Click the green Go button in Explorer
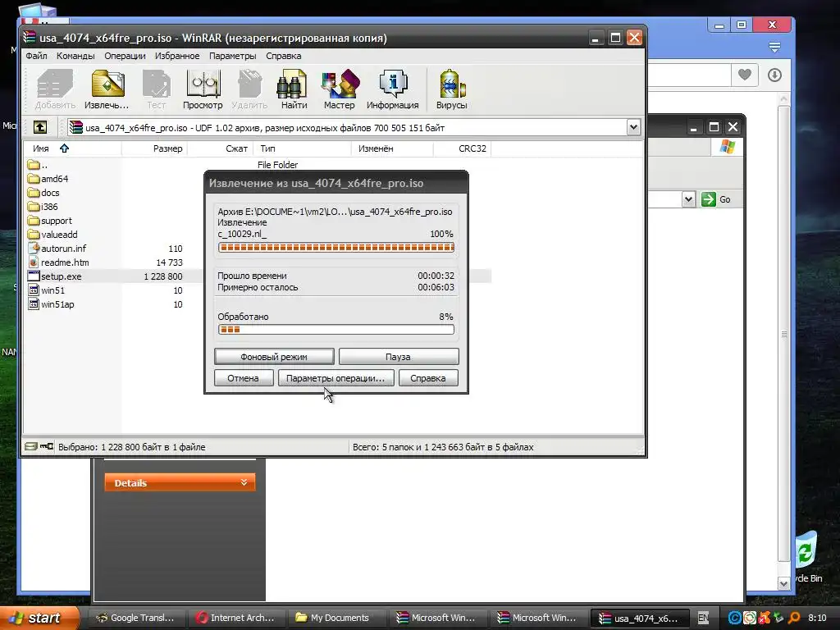This screenshot has width=840, height=630. coord(716,199)
